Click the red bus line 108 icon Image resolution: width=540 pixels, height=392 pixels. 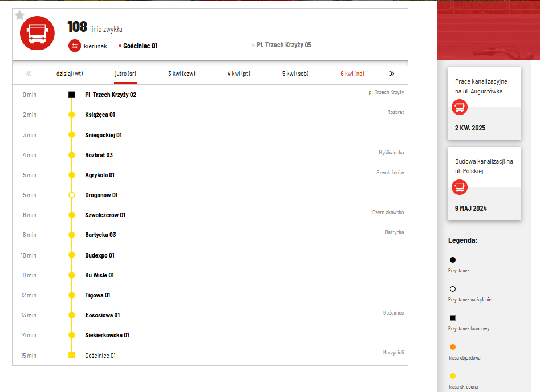(37, 33)
